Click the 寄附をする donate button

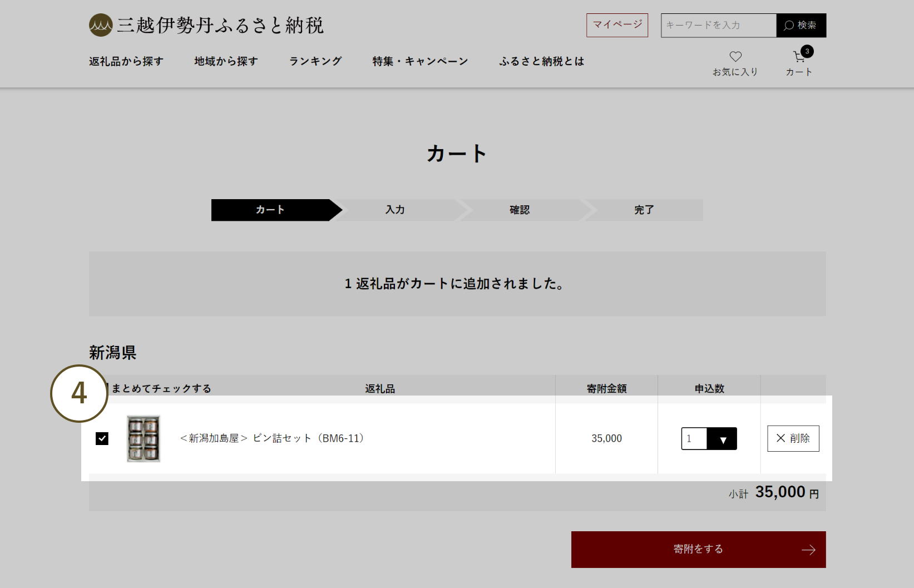click(x=698, y=549)
